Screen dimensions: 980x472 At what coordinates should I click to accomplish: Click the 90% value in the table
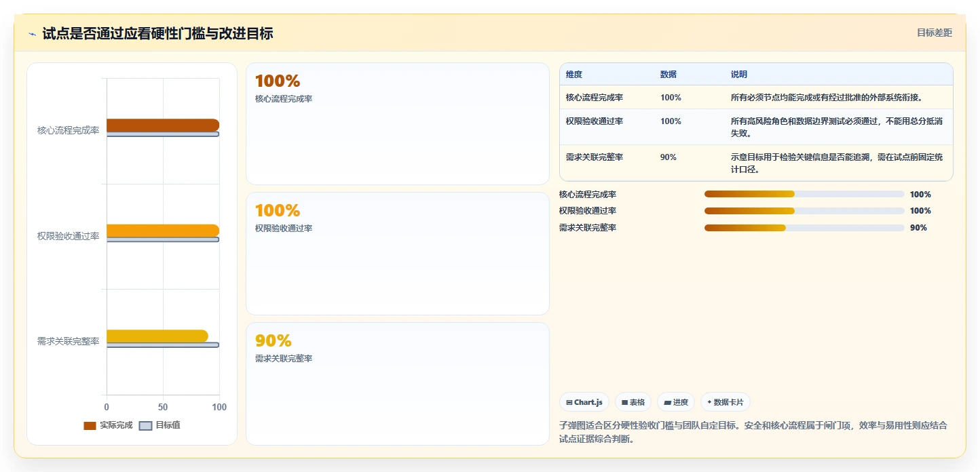click(x=668, y=157)
